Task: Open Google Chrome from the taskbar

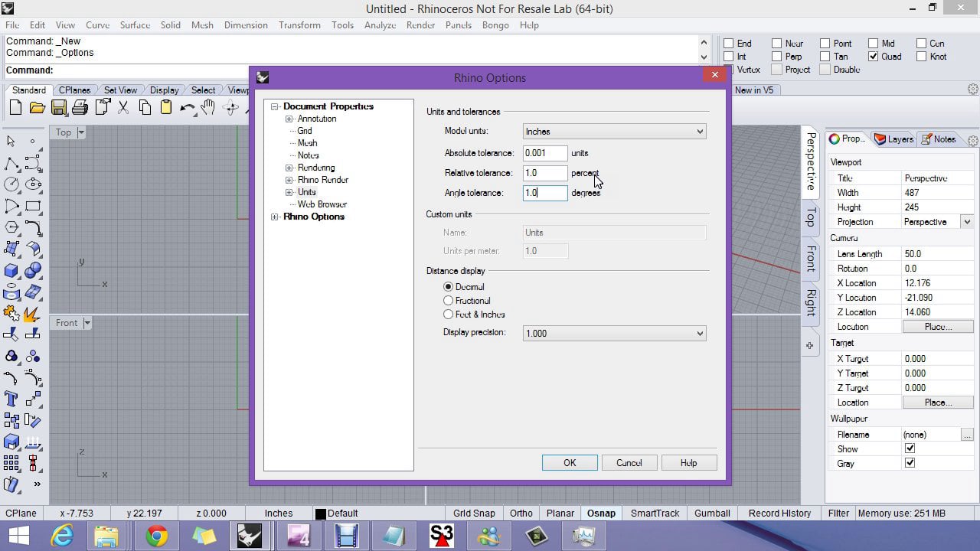Action: (157, 536)
